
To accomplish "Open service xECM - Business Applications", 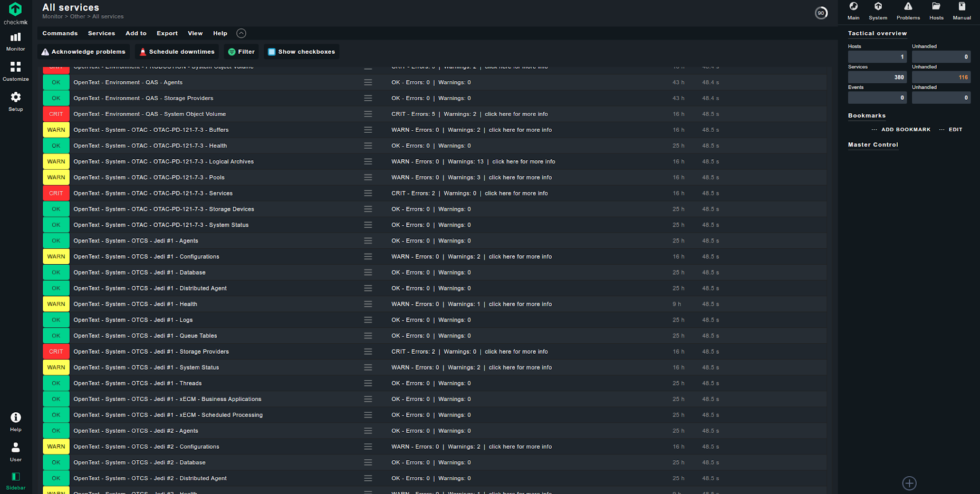I will (x=167, y=399).
